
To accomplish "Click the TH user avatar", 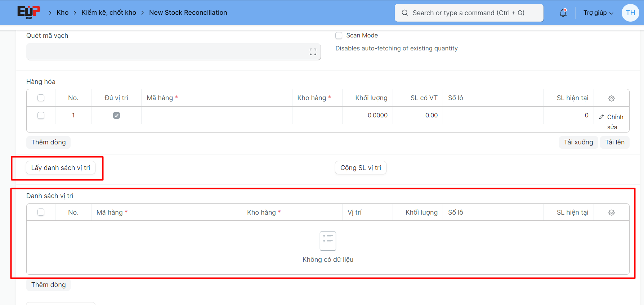I will tap(630, 13).
